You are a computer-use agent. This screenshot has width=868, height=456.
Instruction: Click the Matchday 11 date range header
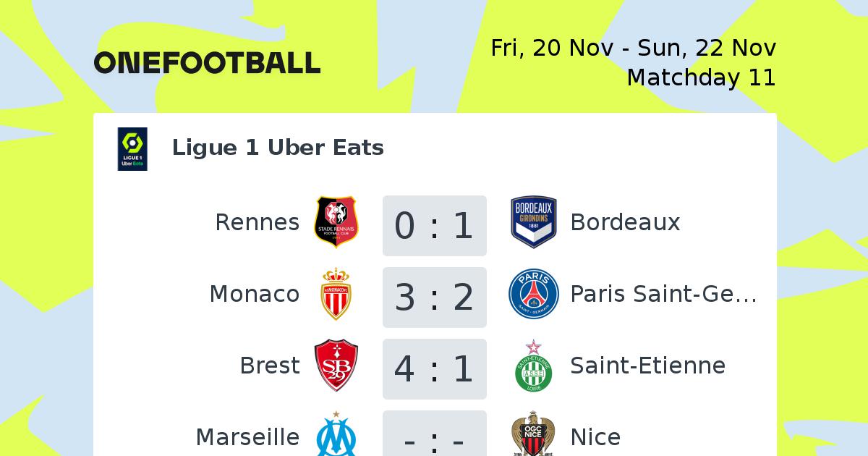pyautogui.click(x=633, y=62)
